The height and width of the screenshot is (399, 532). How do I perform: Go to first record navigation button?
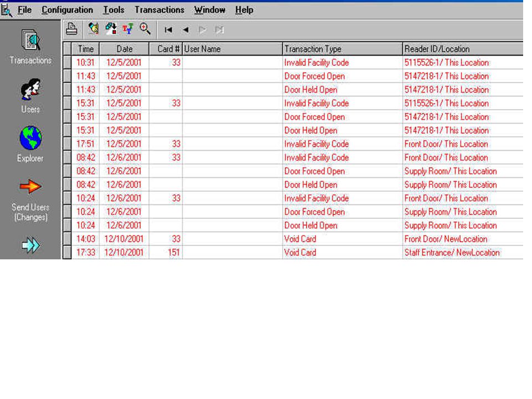pyautogui.click(x=168, y=30)
